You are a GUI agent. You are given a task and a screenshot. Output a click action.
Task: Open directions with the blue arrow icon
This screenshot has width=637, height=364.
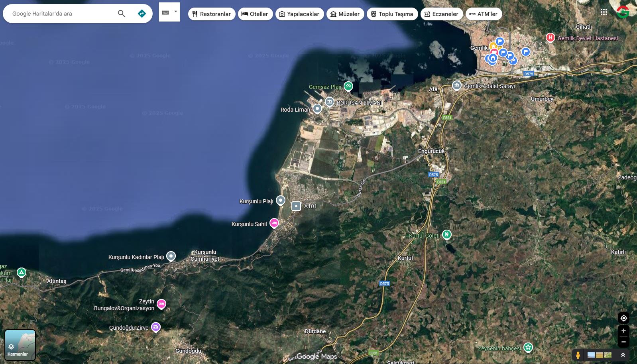tap(142, 14)
